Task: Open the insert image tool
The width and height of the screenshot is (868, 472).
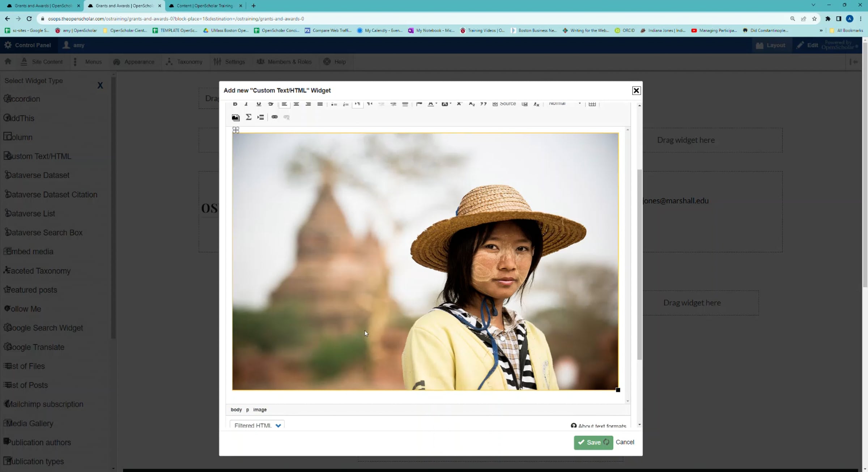Action: (235, 117)
